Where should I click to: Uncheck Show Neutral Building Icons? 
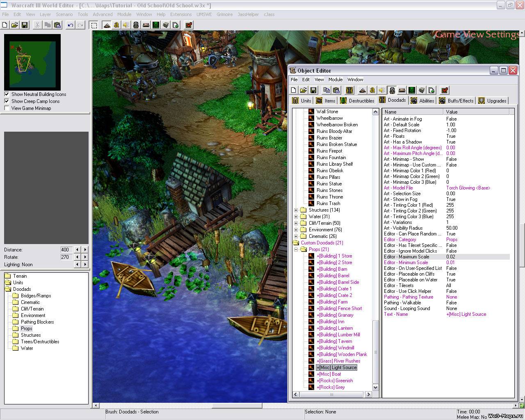click(x=7, y=94)
